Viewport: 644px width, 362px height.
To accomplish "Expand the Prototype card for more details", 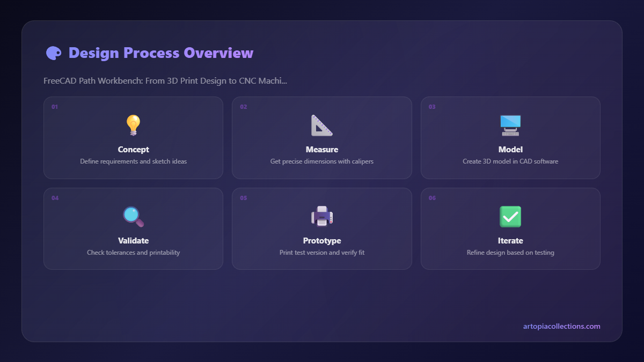I will click(321, 228).
